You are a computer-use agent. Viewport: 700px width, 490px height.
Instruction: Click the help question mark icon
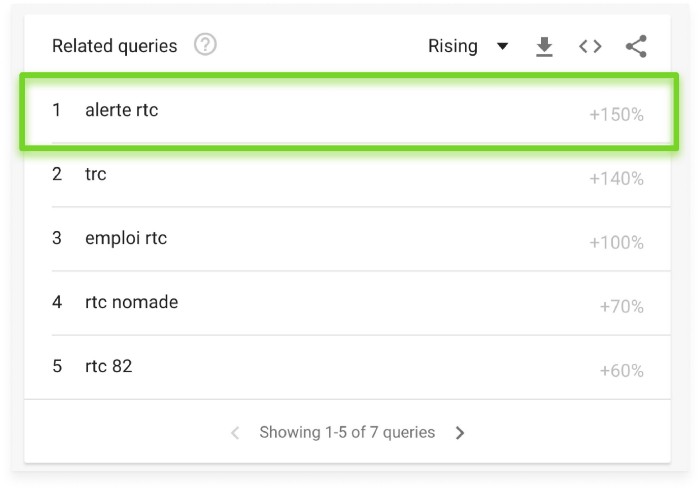tap(205, 45)
